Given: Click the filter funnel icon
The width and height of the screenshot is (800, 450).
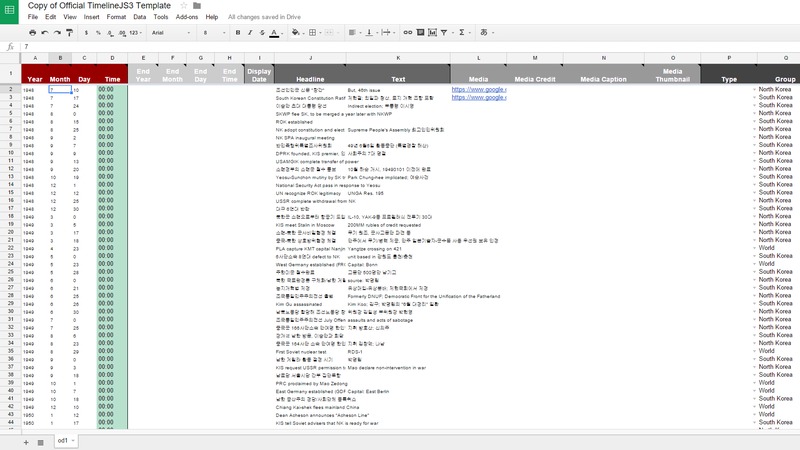Looking at the screenshot, I should point(444,33).
